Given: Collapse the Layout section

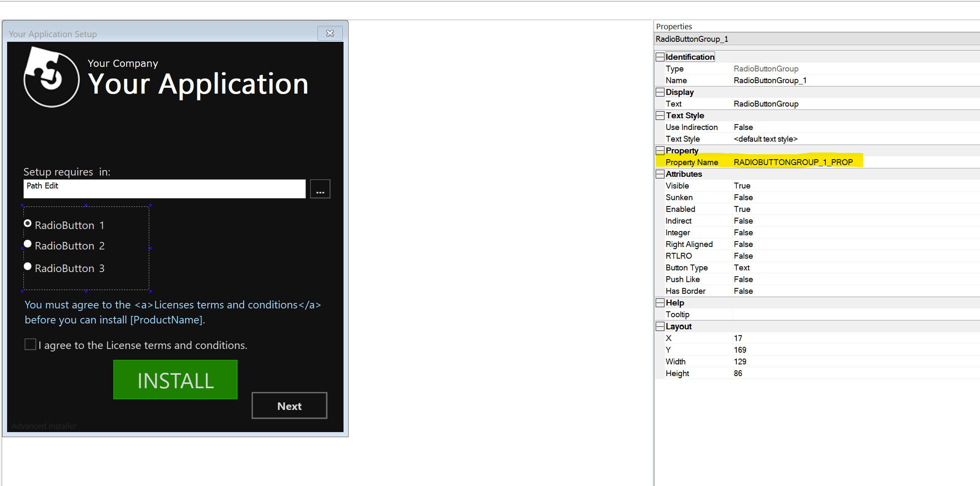Looking at the screenshot, I should [660, 326].
